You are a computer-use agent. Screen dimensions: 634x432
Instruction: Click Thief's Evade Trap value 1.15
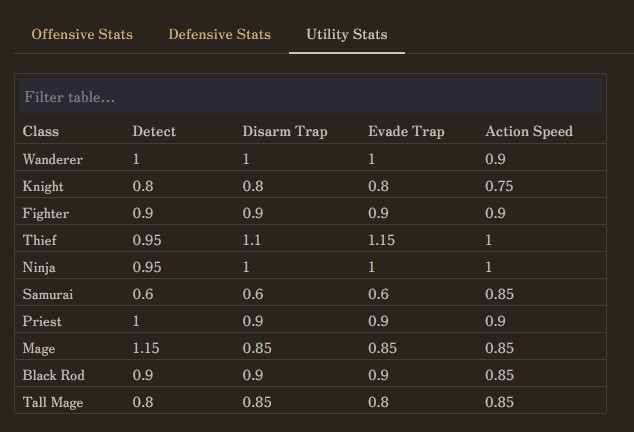[381, 240]
